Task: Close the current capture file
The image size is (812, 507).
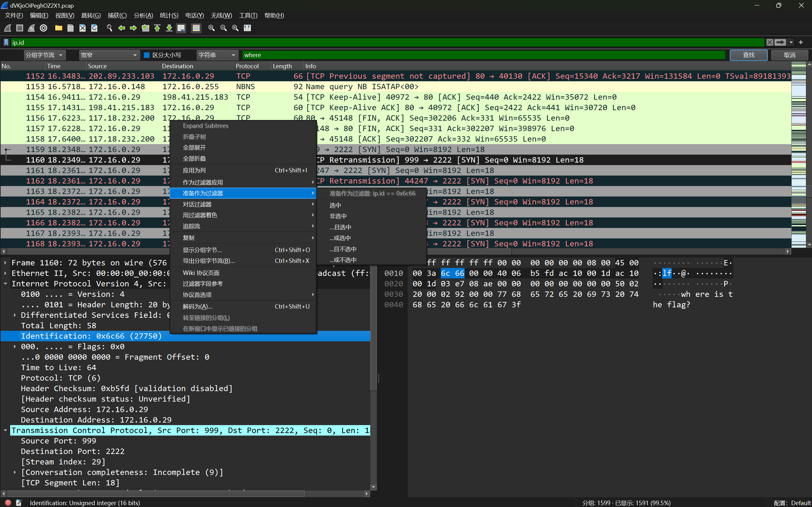Action: [83, 28]
